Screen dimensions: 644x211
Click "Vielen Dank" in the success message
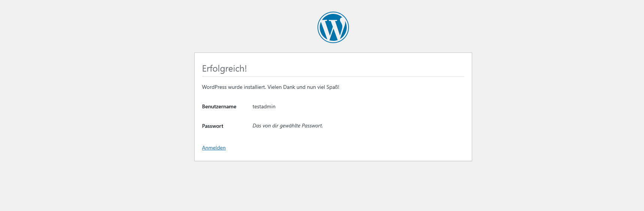281,87
